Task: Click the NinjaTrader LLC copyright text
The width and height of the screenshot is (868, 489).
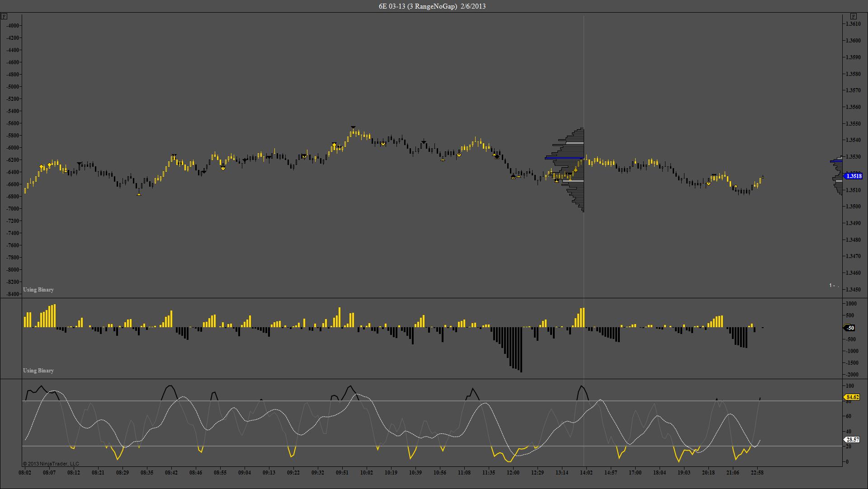Action: coord(51,464)
